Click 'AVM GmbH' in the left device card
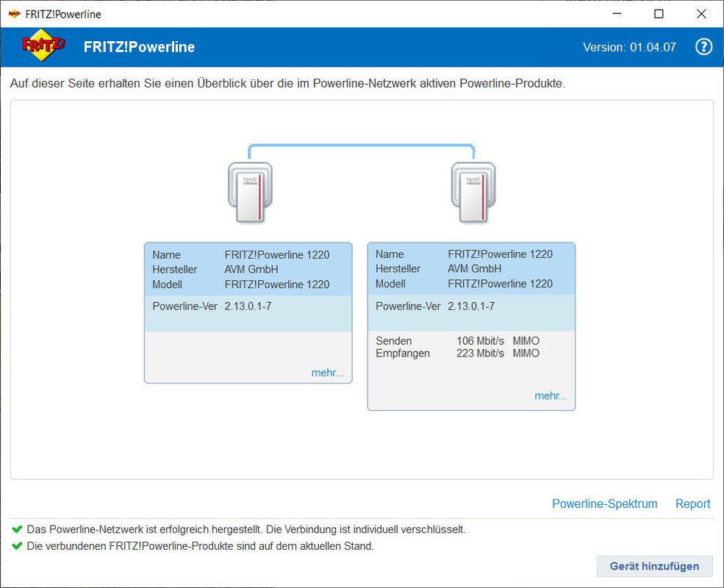This screenshot has height=588, width=724. click(x=251, y=269)
